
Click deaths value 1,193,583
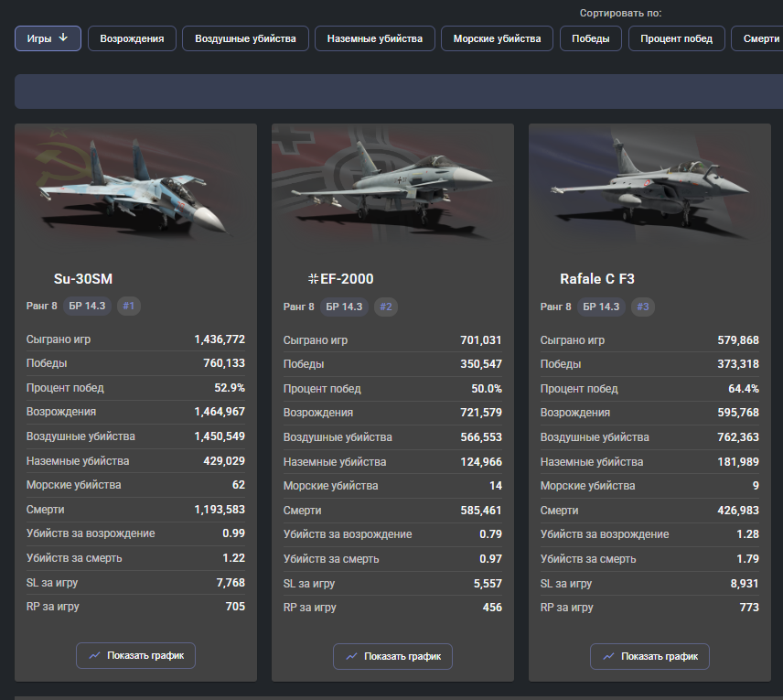click(x=220, y=510)
